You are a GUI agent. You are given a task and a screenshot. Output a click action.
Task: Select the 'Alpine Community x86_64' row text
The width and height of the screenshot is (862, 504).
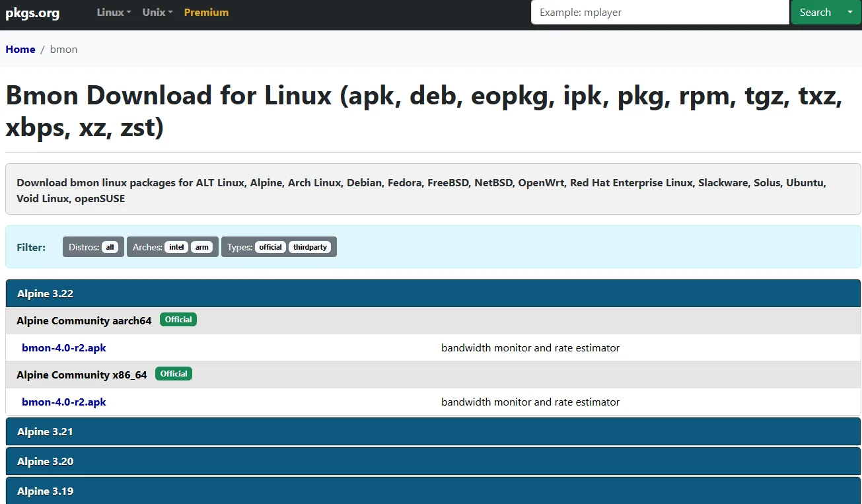click(82, 375)
